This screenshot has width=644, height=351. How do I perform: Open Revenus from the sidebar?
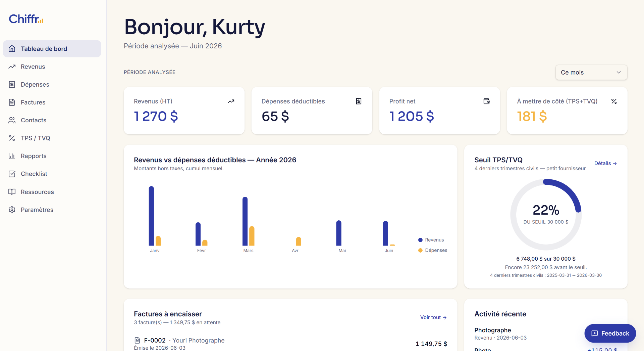[52, 67]
